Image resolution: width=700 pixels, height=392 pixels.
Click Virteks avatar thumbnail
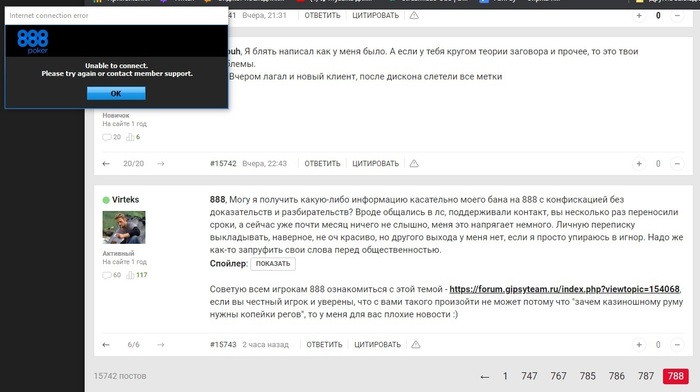(124, 227)
